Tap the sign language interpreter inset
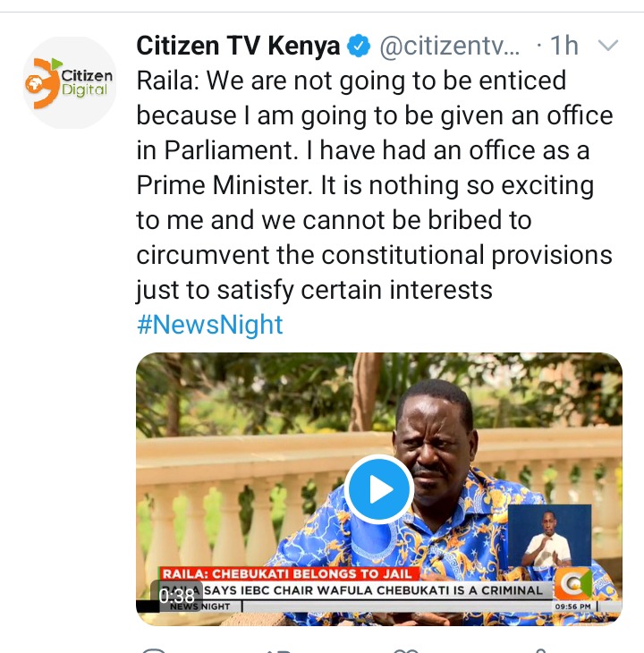 pos(549,536)
